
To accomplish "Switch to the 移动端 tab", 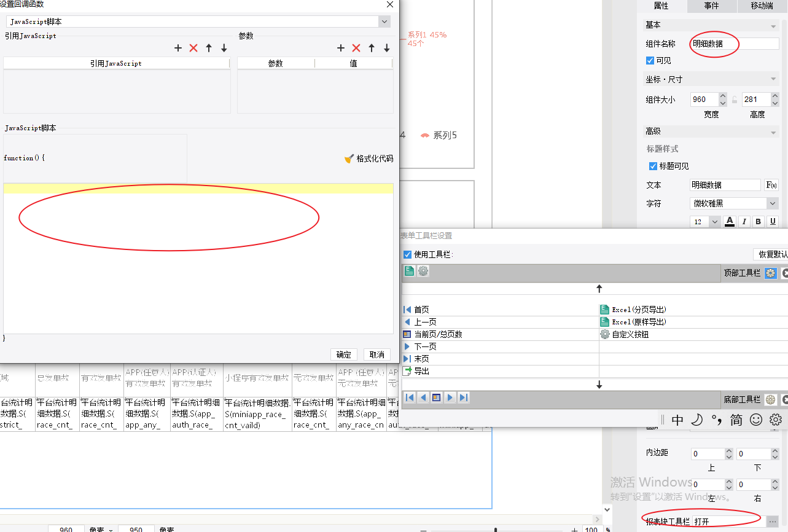I will click(x=762, y=6).
